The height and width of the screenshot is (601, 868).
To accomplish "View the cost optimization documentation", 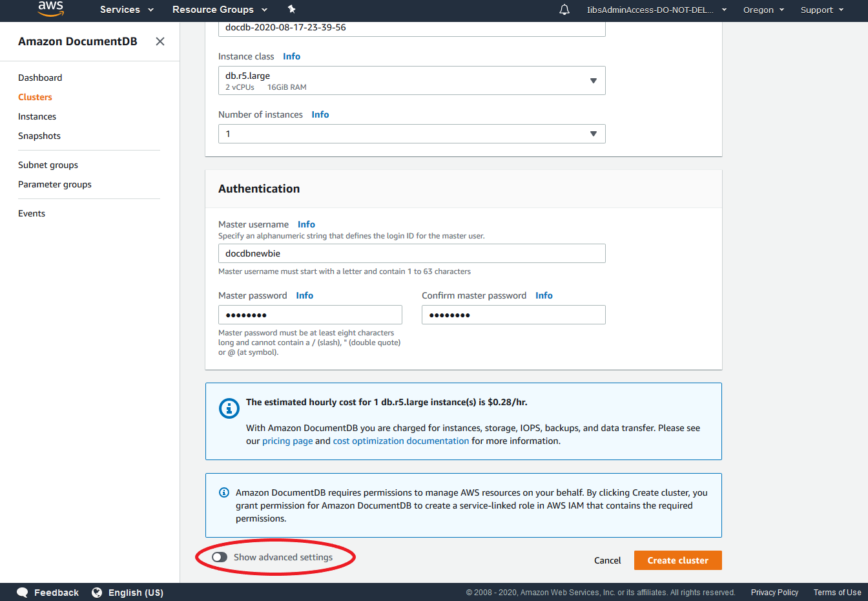I will pyautogui.click(x=400, y=440).
